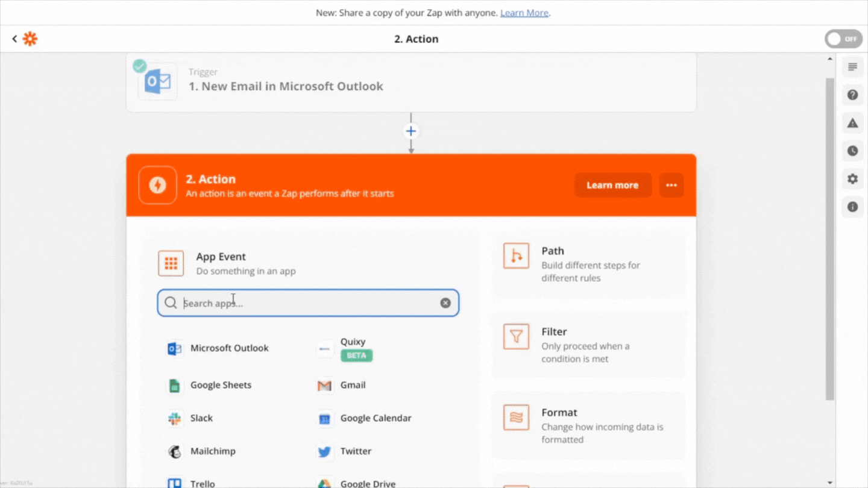Click the App Event heading
The height and width of the screenshot is (488, 868).
[221, 257]
